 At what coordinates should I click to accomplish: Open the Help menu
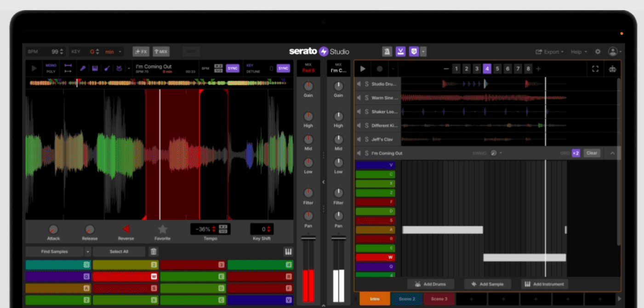[x=578, y=52]
